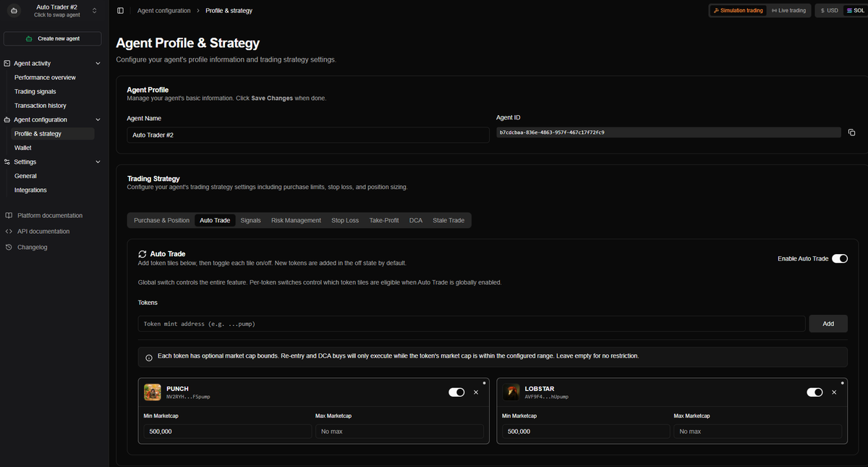Click the Settings sliders icon
The height and width of the screenshot is (467, 868).
7,162
